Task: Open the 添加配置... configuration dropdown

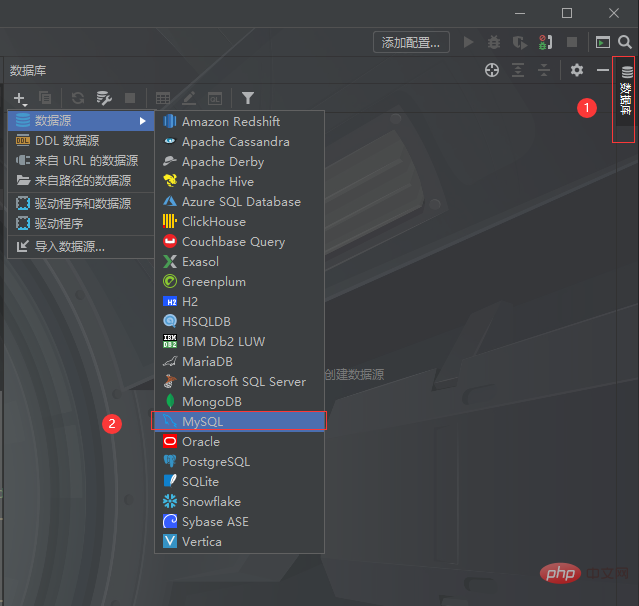Action: pos(412,42)
